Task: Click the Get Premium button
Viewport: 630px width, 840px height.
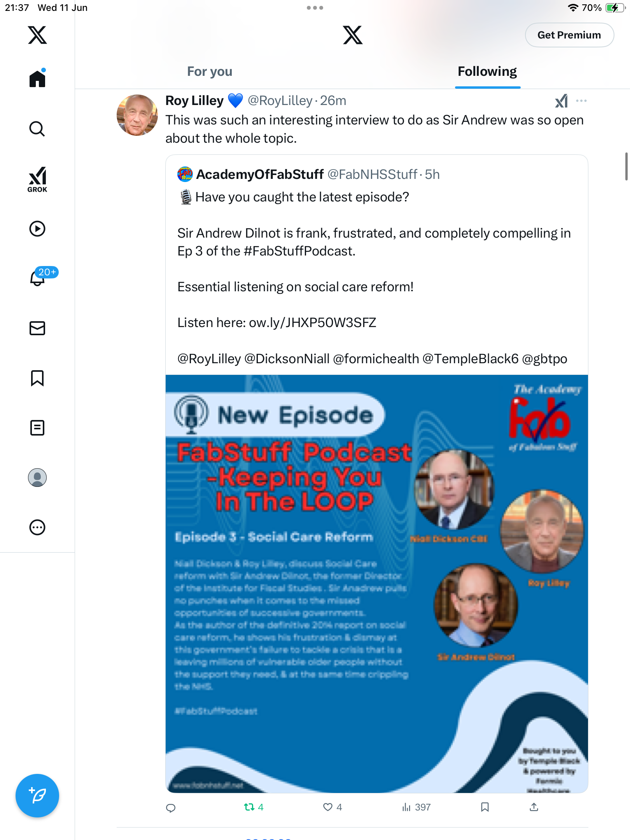Action: (x=569, y=35)
